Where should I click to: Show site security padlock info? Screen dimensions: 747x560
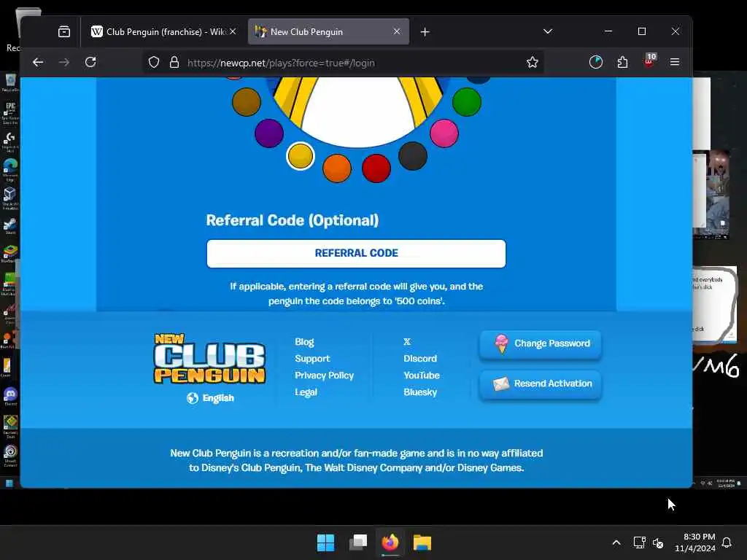coord(174,63)
